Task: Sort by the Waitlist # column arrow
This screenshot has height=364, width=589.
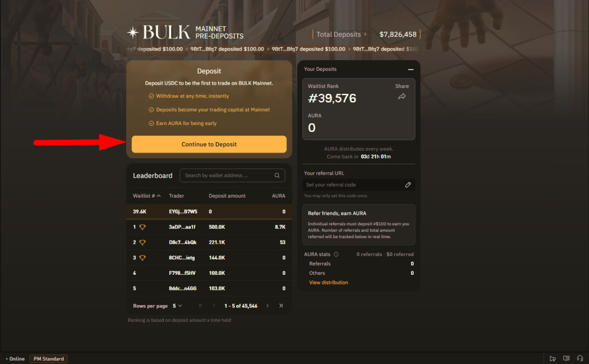Action: tap(159, 196)
